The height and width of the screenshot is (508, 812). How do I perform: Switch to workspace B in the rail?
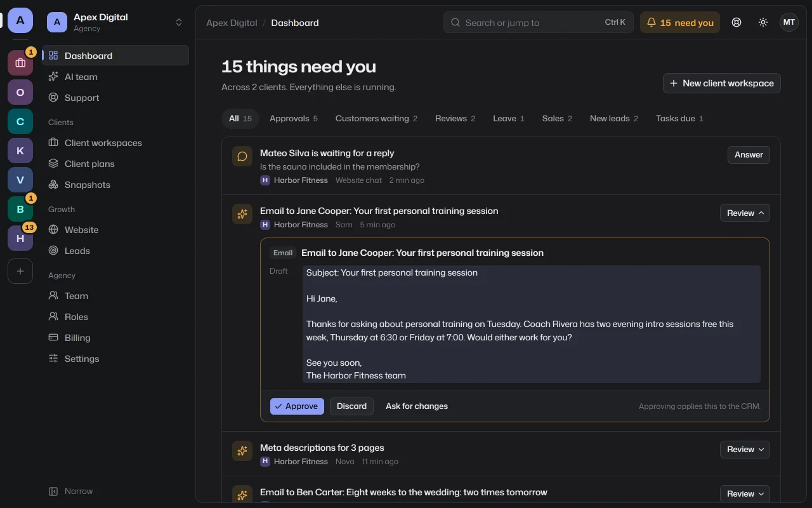(20, 209)
